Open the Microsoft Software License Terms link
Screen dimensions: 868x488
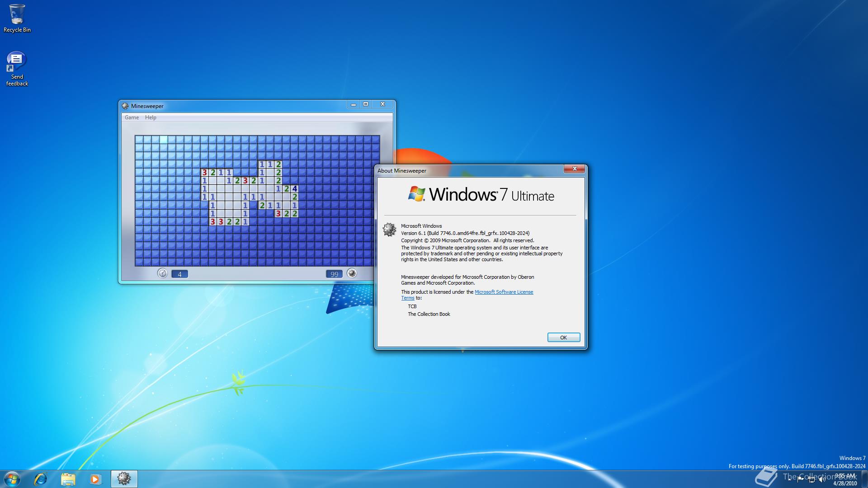pyautogui.click(x=504, y=292)
